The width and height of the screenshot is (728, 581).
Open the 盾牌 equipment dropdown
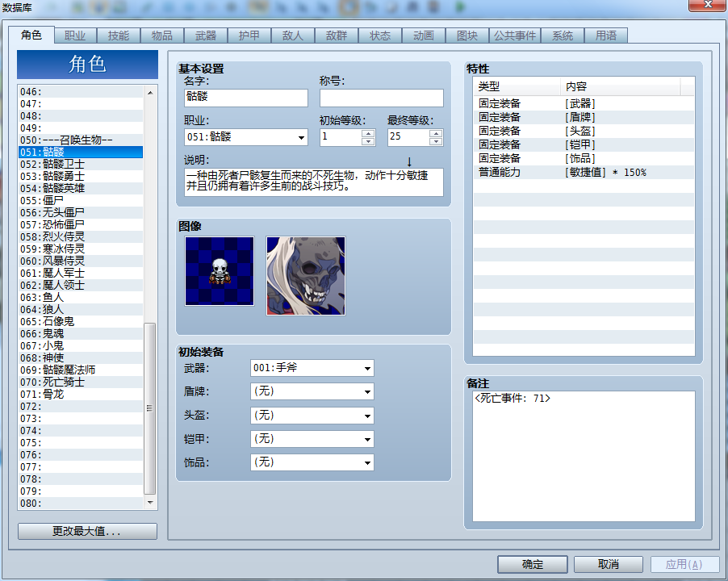pos(367,391)
